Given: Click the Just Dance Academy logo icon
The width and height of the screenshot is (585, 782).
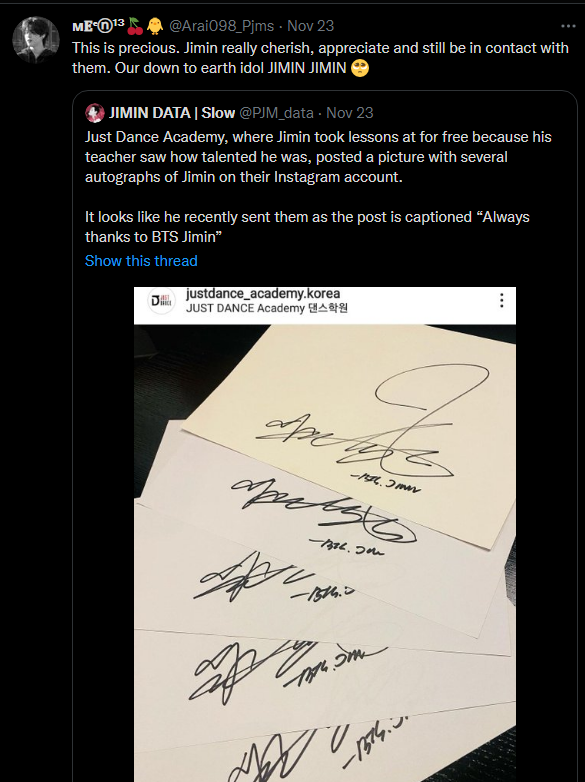Looking at the screenshot, I should click(x=162, y=301).
